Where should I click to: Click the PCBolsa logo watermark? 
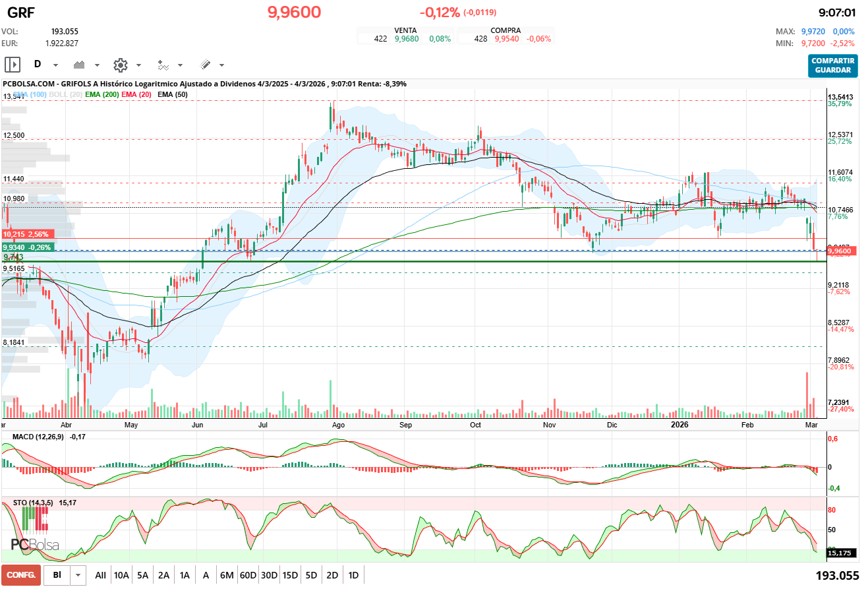(34, 532)
